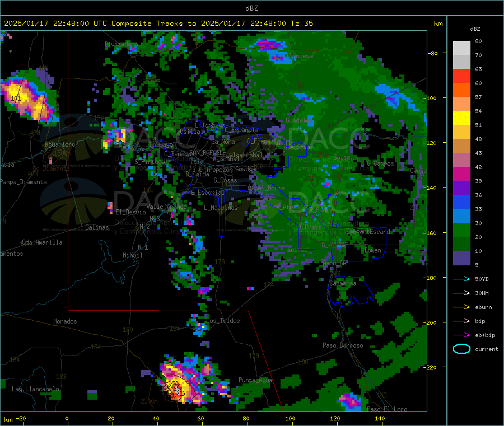Click the white 30HM arrow legend icon
504x426 pixels.
point(461,293)
